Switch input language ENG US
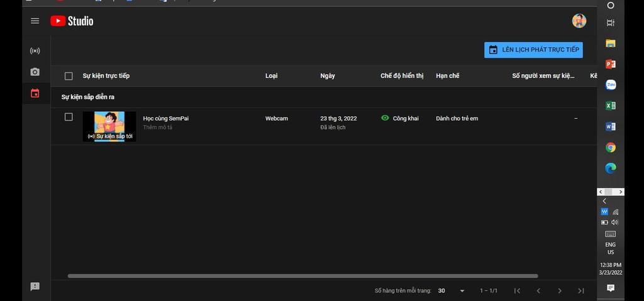644x301 pixels. click(611, 248)
